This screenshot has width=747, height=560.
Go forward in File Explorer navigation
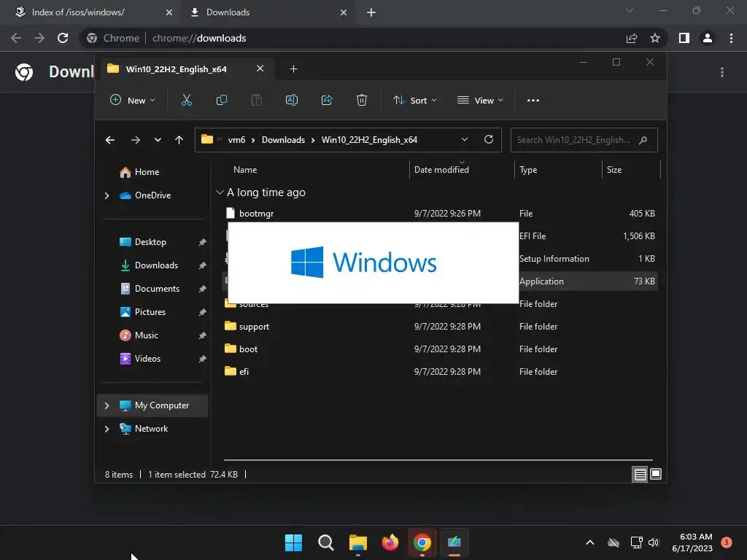pos(135,140)
